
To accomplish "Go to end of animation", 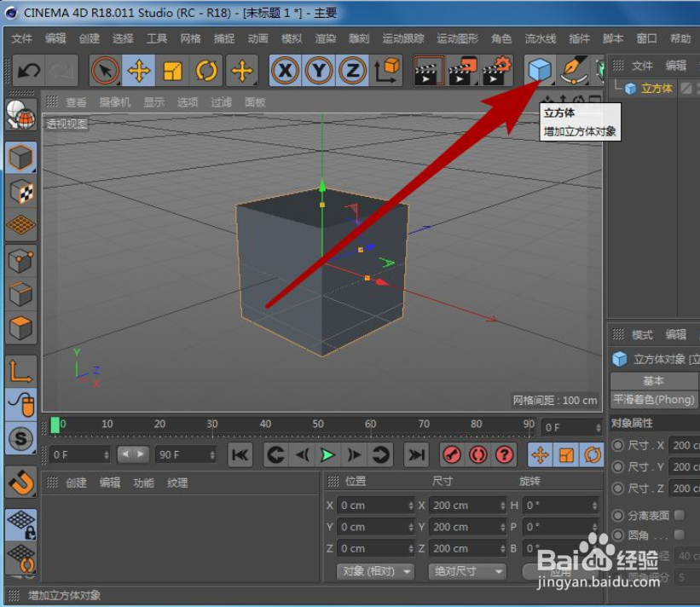I will [417, 455].
